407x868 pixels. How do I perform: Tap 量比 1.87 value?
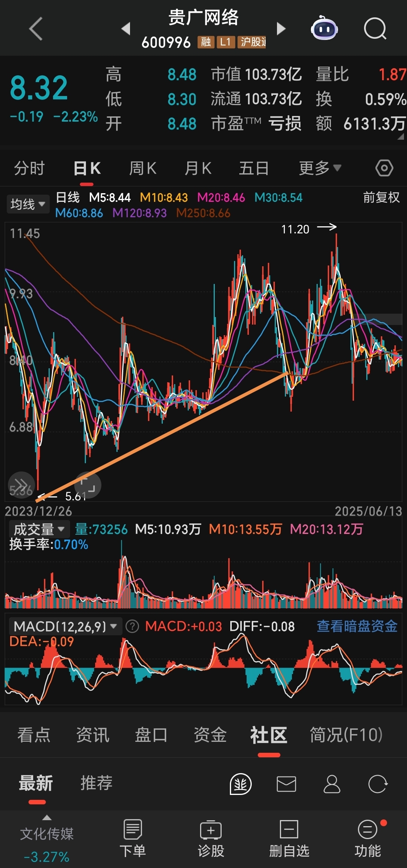pyautogui.click(x=361, y=74)
